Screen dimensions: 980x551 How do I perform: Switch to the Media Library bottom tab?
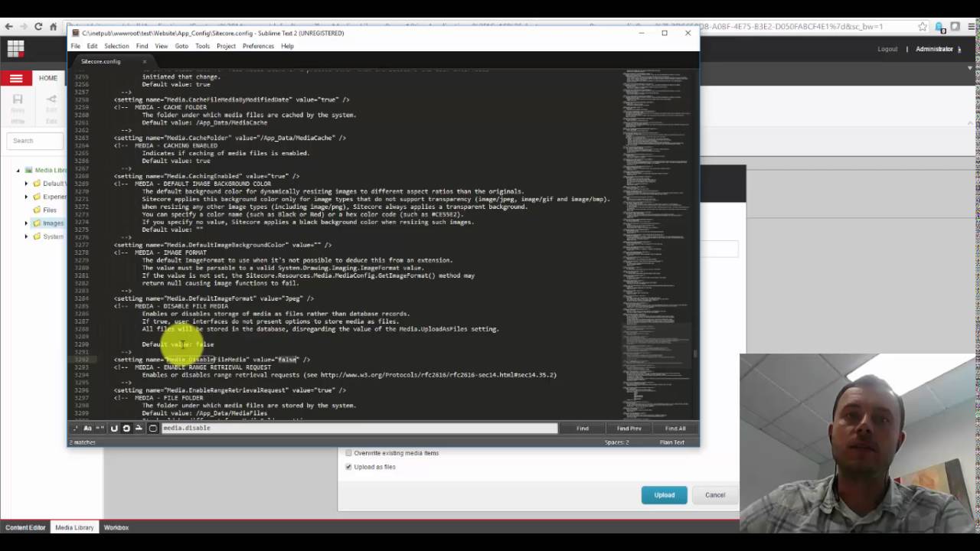tap(74, 527)
